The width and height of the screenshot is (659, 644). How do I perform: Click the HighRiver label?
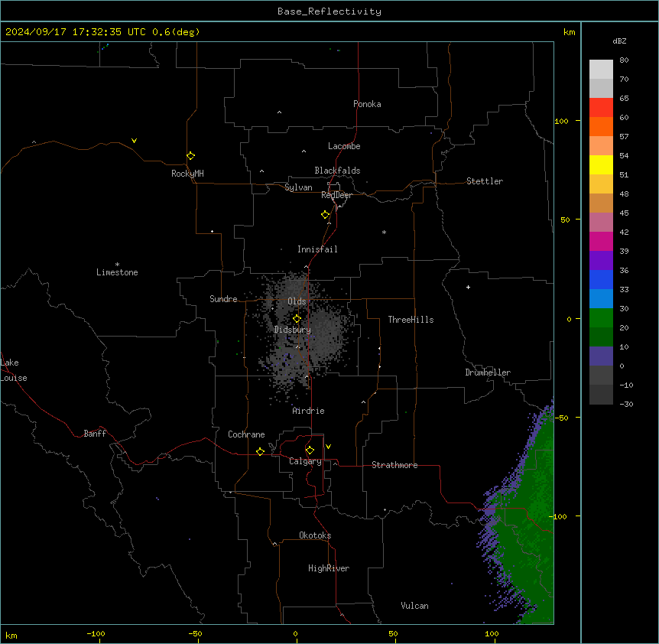tap(329, 568)
